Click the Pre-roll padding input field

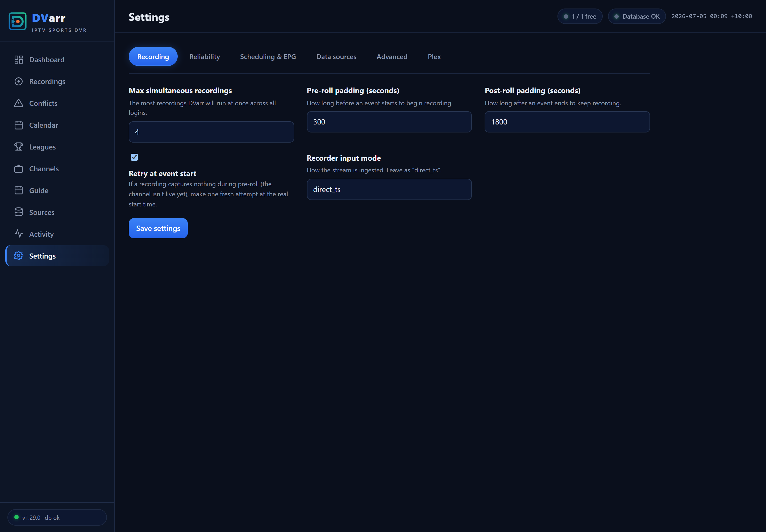[x=389, y=122]
